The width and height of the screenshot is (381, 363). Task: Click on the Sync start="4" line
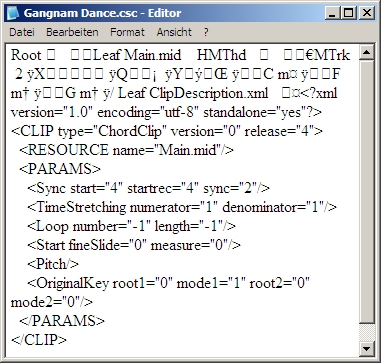click(x=148, y=188)
